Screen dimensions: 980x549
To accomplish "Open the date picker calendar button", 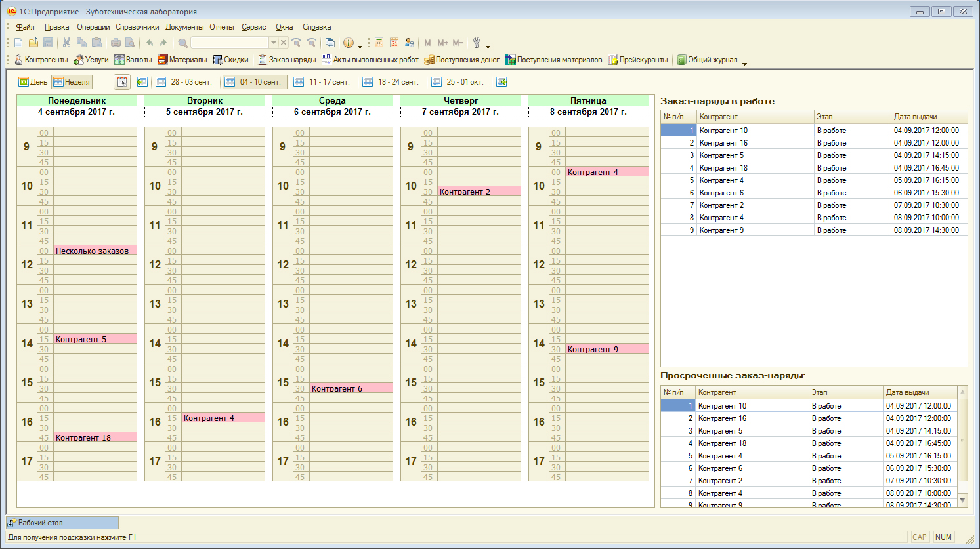I will coord(122,82).
